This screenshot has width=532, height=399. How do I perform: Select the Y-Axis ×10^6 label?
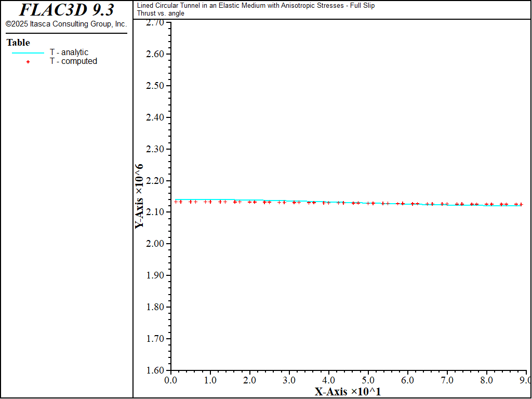coord(139,196)
